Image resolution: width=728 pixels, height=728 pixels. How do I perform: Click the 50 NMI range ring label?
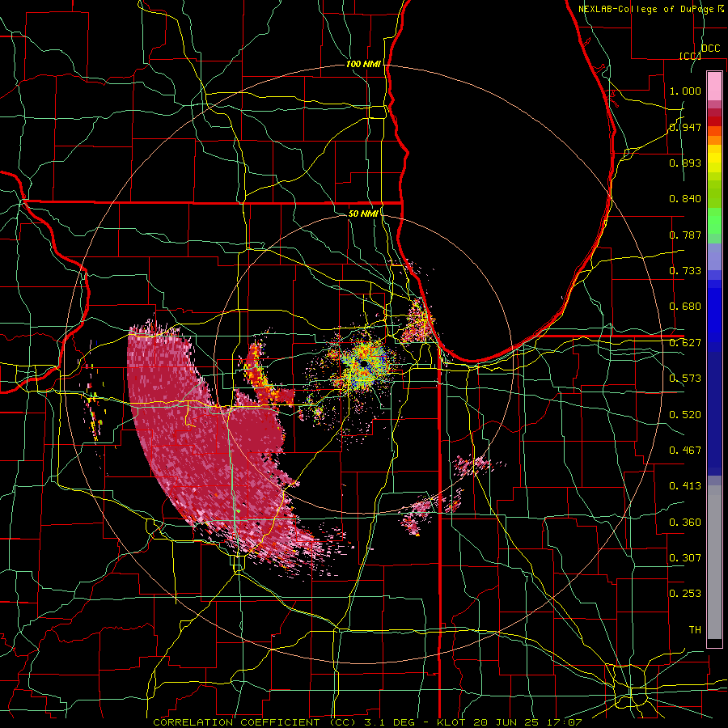tap(363, 214)
